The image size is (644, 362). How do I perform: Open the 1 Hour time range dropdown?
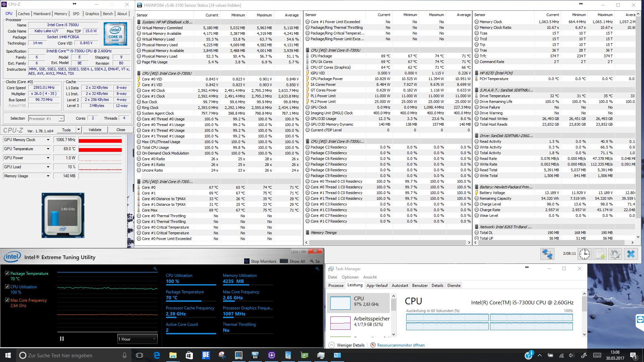point(137,339)
